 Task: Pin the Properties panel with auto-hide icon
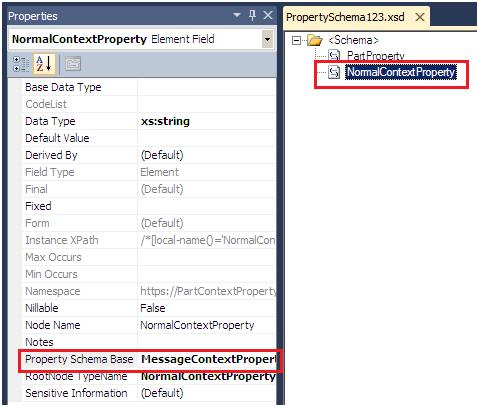[252, 15]
